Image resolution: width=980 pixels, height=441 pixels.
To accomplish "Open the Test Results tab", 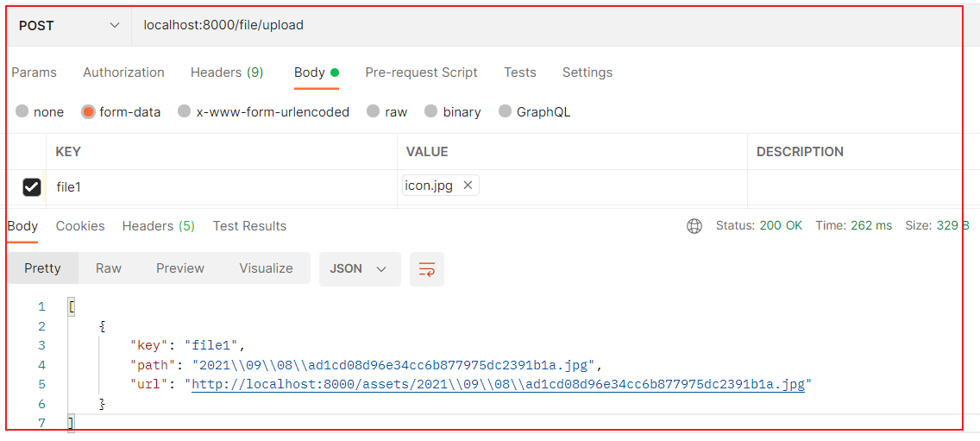I will pyautogui.click(x=249, y=226).
